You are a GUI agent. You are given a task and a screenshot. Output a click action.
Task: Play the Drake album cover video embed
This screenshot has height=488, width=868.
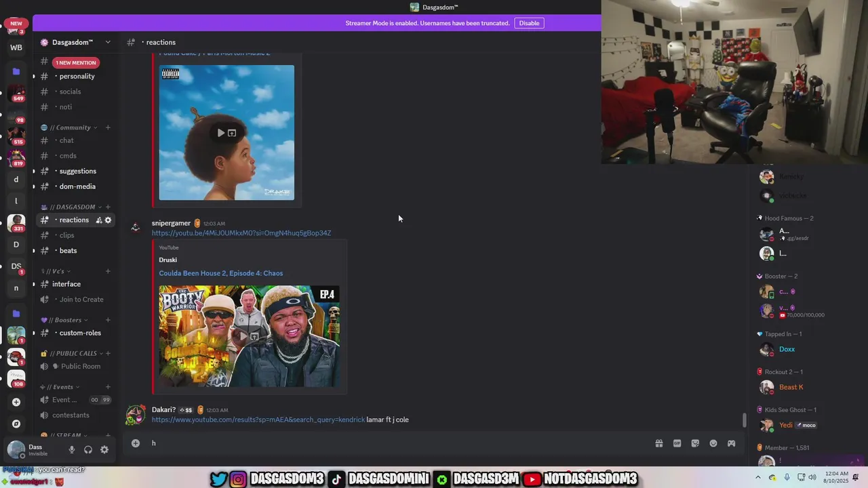pyautogui.click(x=221, y=133)
